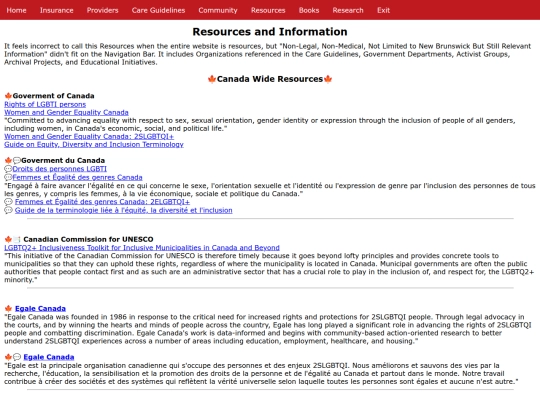Open the Home menu item
The width and height of the screenshot is (540, 405).
pyautogui.click(x=16, y=10)
